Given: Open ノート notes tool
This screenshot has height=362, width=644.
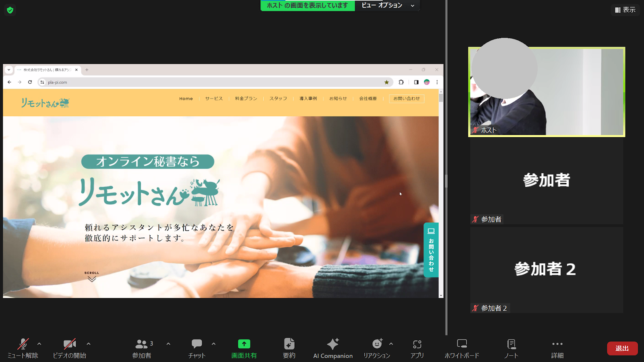Looking at the screenshot, I should pyautogui.click(x=511, y=348).
